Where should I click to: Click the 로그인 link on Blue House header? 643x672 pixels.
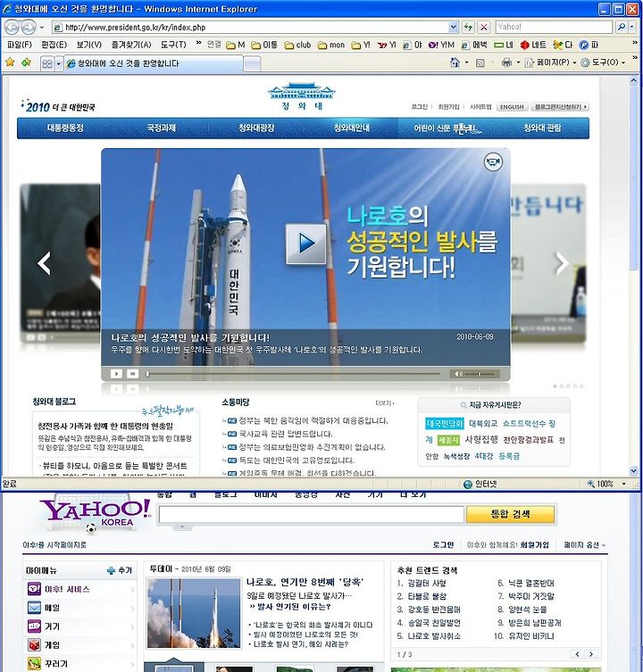[419, 107]
